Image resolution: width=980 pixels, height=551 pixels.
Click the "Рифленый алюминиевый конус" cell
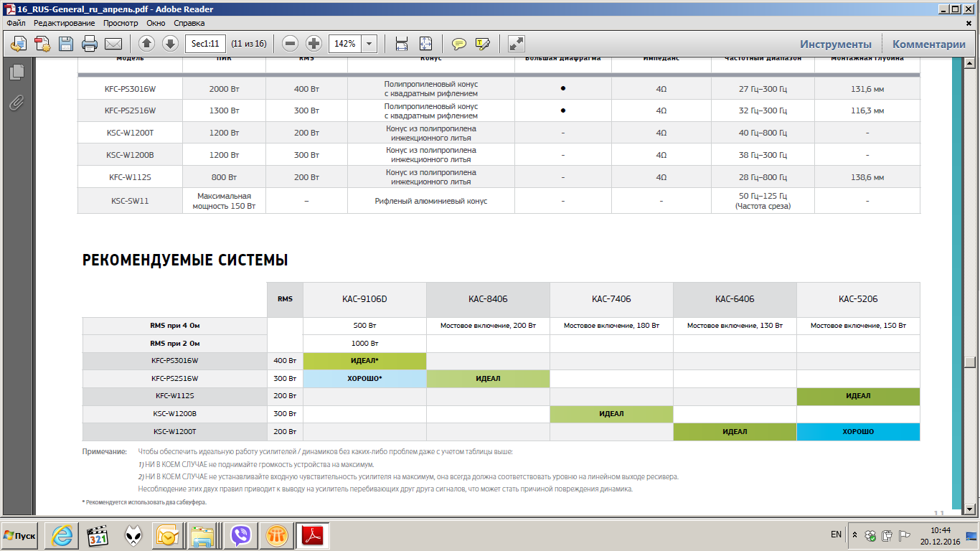[431, 201]
